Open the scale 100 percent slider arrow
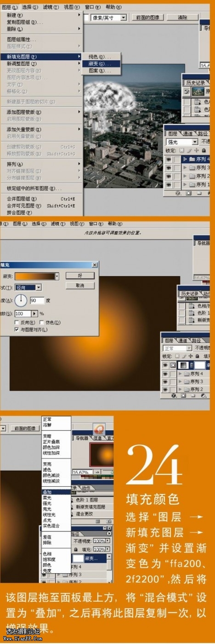 point(34,313)
